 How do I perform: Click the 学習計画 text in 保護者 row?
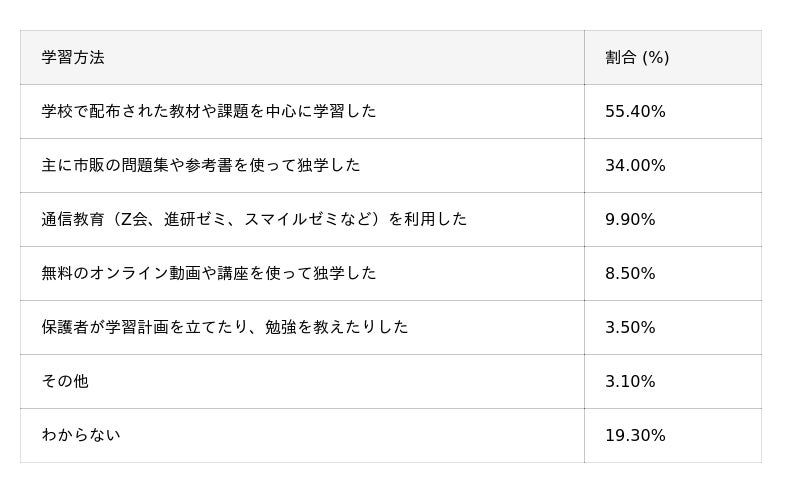[152, 327]
